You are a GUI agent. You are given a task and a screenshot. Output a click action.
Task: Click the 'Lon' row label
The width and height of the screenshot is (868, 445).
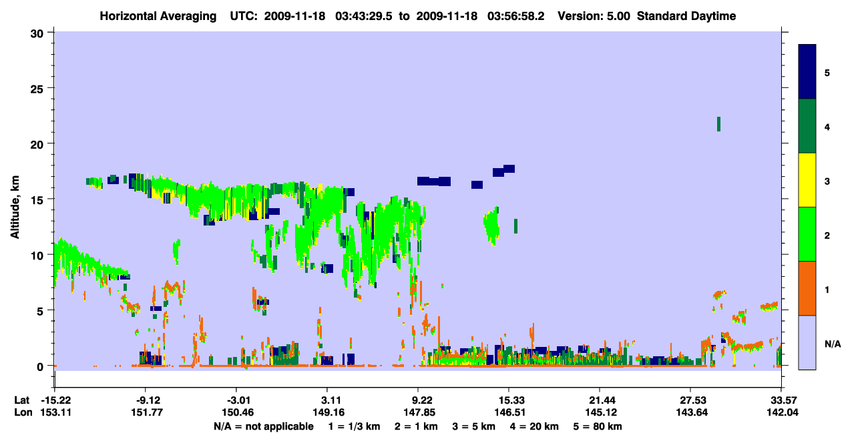click(x=23, y=412)
